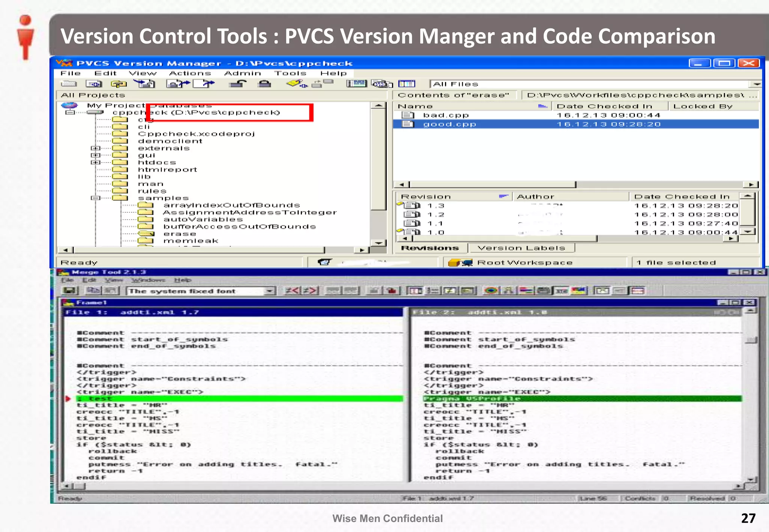Click the Check Out toolbar icon in PVCS
This screenshot has height=532, width=769.
point(178,84)
